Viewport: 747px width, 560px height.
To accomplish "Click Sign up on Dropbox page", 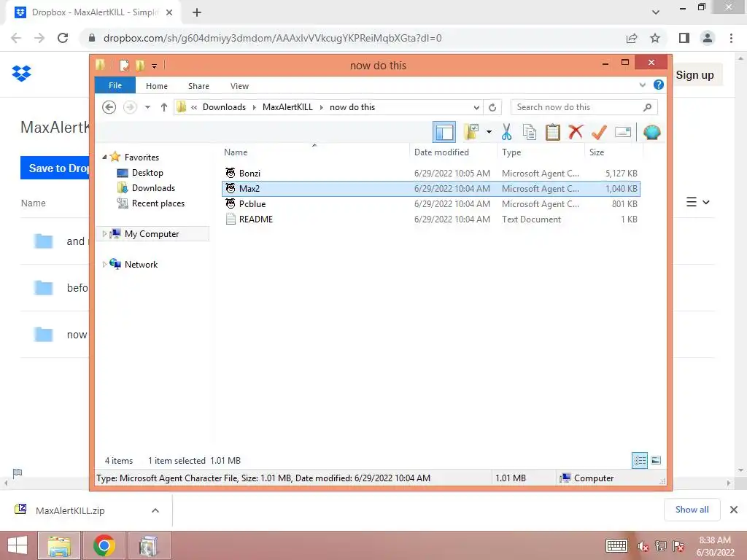I will coord(694,75).
